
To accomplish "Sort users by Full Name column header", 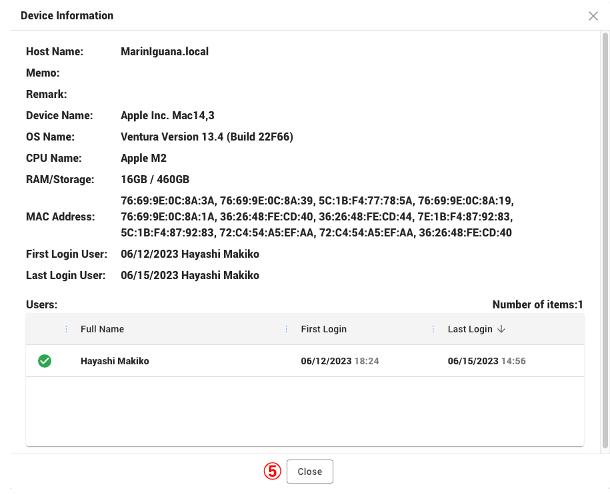I will click(102, 329).
